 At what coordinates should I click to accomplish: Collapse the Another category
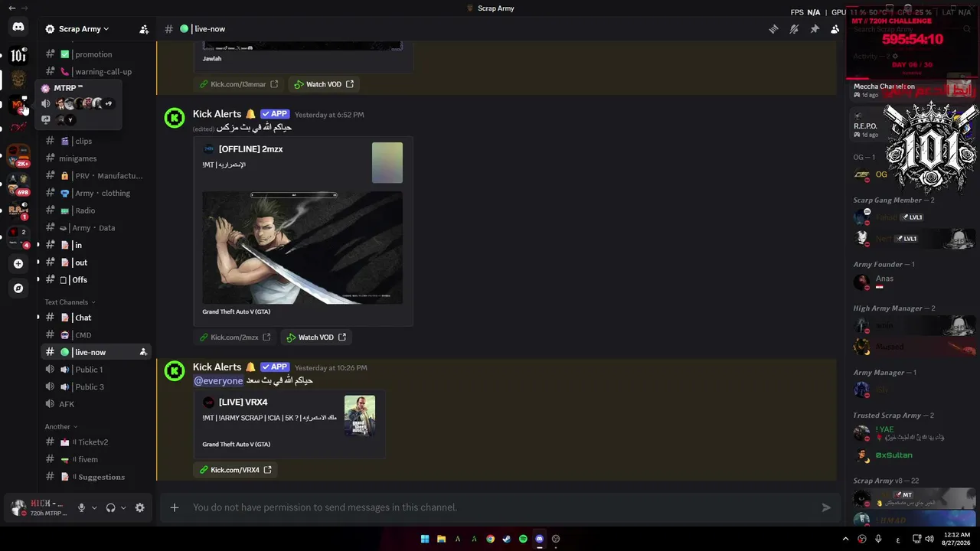point(61,426)
